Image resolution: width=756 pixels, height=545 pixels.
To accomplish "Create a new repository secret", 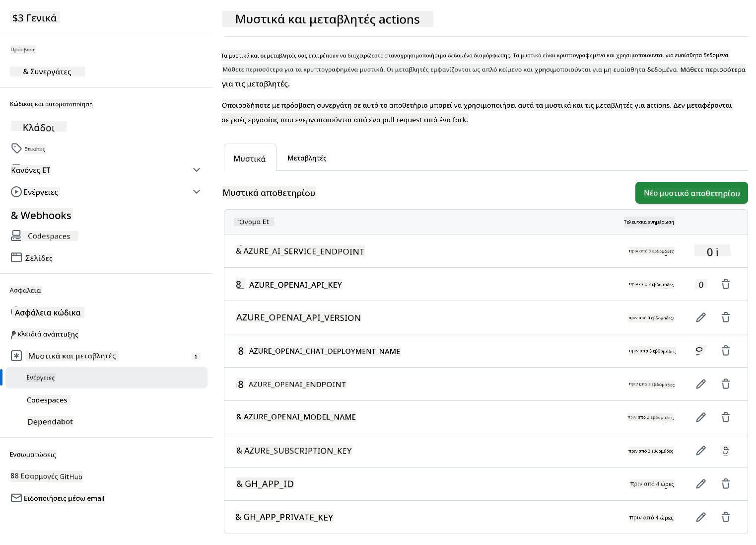I will point(691,193).
